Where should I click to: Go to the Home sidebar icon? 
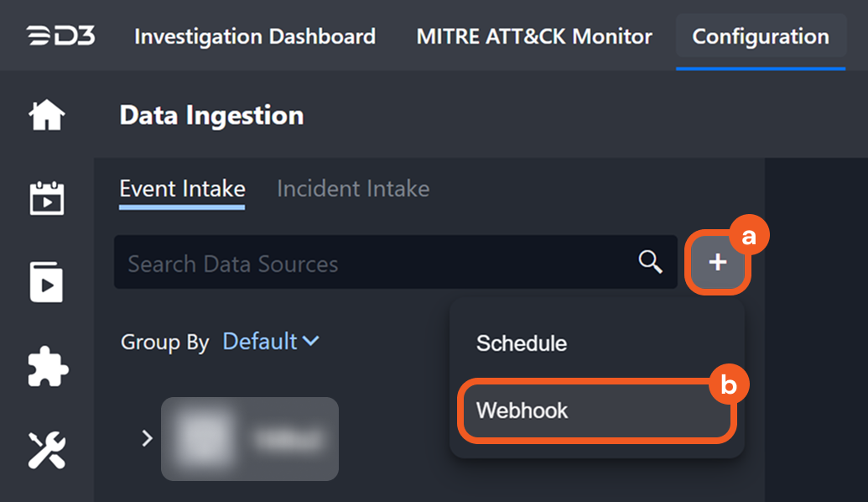(x=47, y=115)
